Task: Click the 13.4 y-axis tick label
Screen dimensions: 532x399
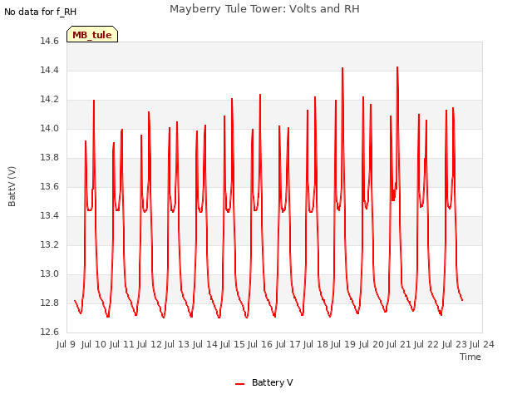Action: point(50,216)
